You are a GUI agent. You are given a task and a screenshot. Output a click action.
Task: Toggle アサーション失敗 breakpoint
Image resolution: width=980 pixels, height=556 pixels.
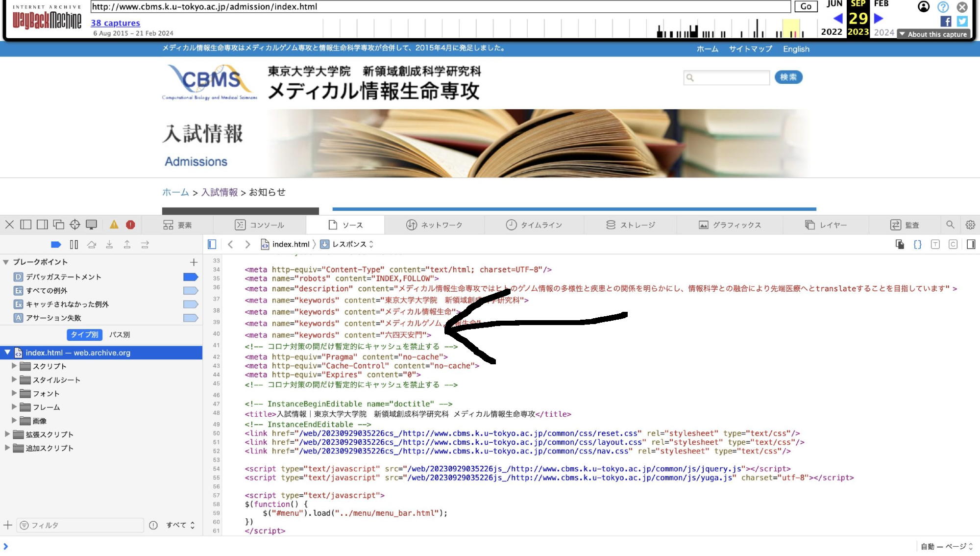click(x=191, y=318)
